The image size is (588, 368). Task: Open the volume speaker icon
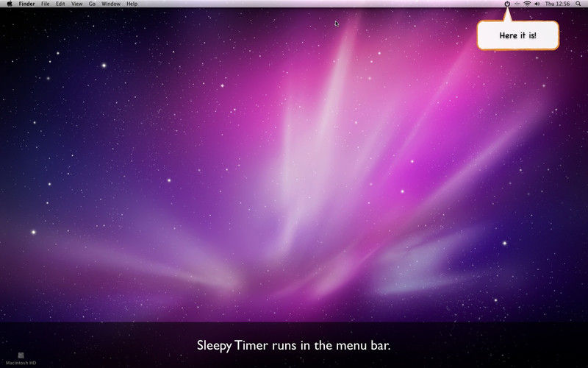(x=537, y=4)
